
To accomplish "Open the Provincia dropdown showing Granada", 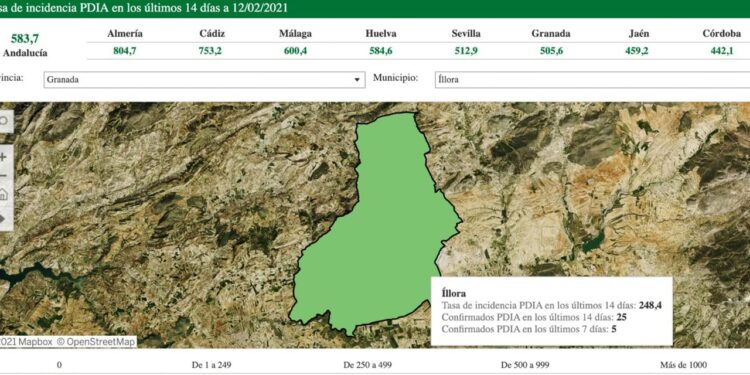I will 204,80.
